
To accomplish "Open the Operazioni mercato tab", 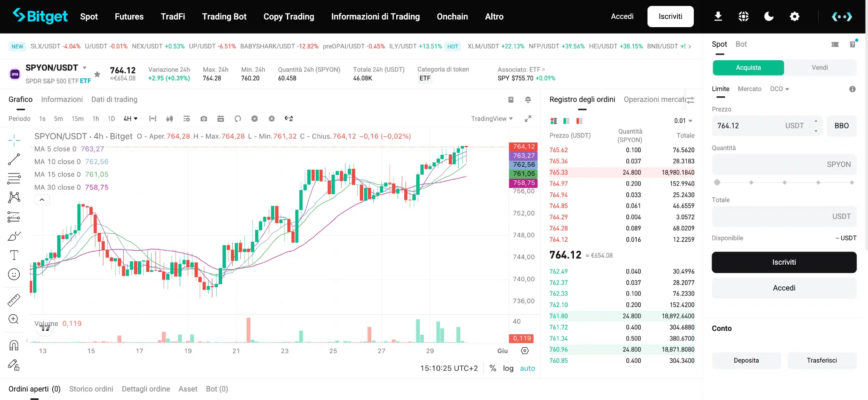I will coord(655,99).
